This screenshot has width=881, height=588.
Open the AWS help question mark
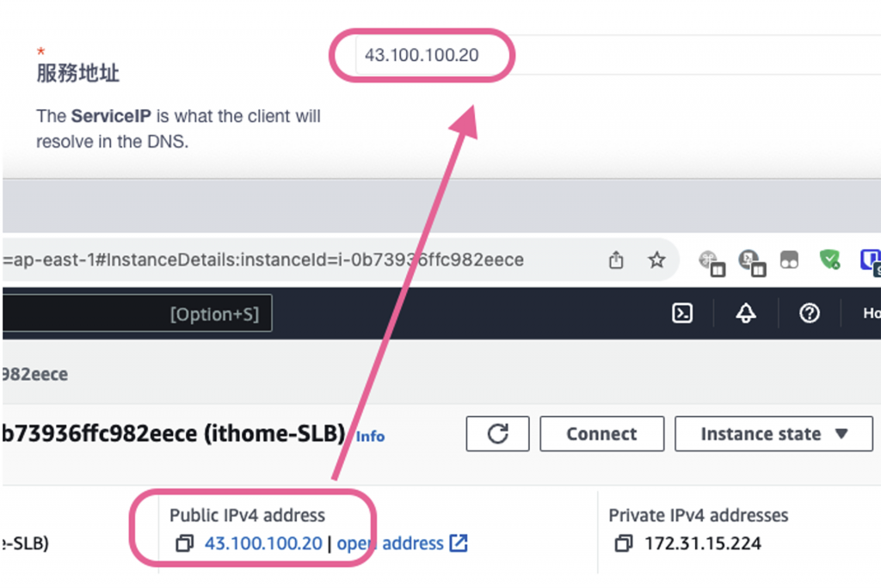[x=809, y=314]
